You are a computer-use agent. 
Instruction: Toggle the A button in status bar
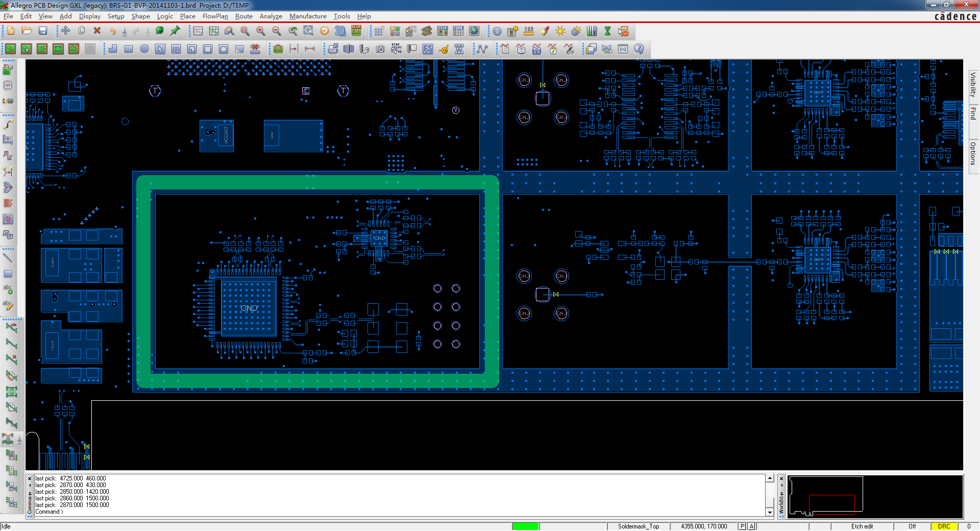pyautogui.click(x=751, y=526)
